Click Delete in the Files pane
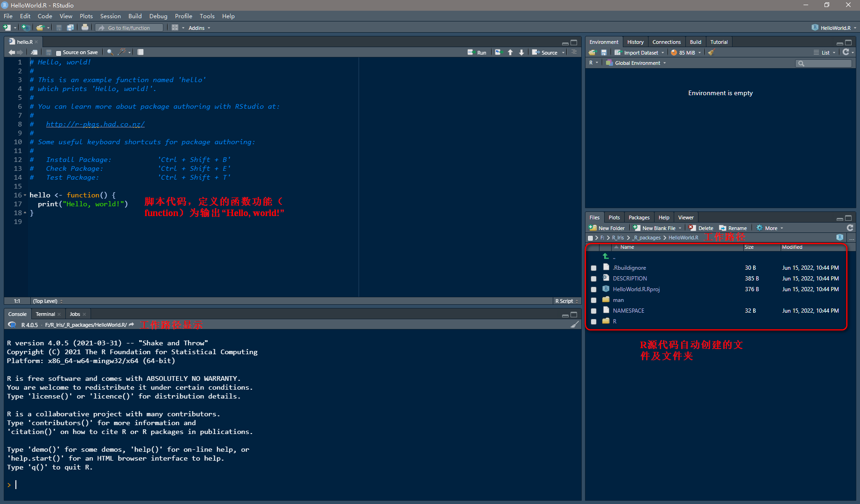The image size is (860, 504). (701, 228)
